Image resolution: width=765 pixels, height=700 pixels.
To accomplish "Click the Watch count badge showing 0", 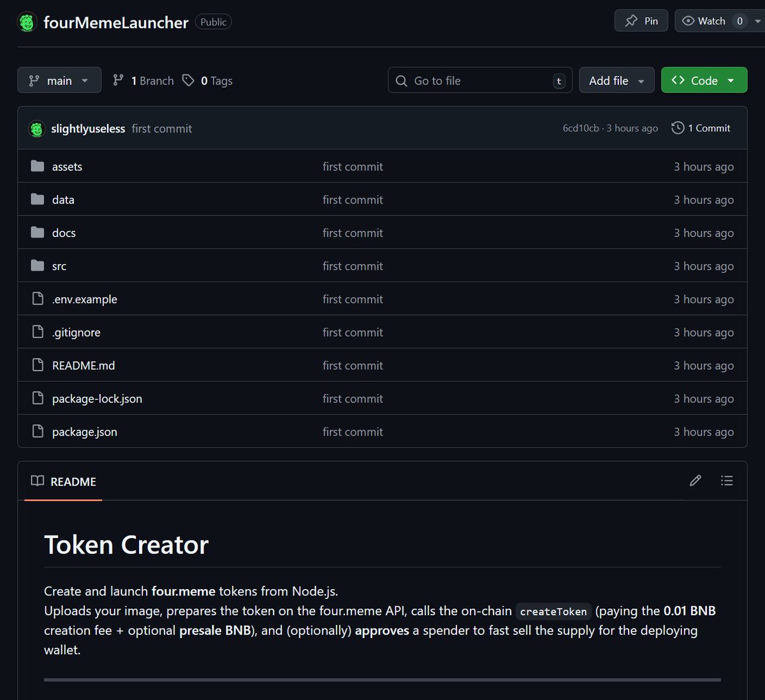I will 739,21.
